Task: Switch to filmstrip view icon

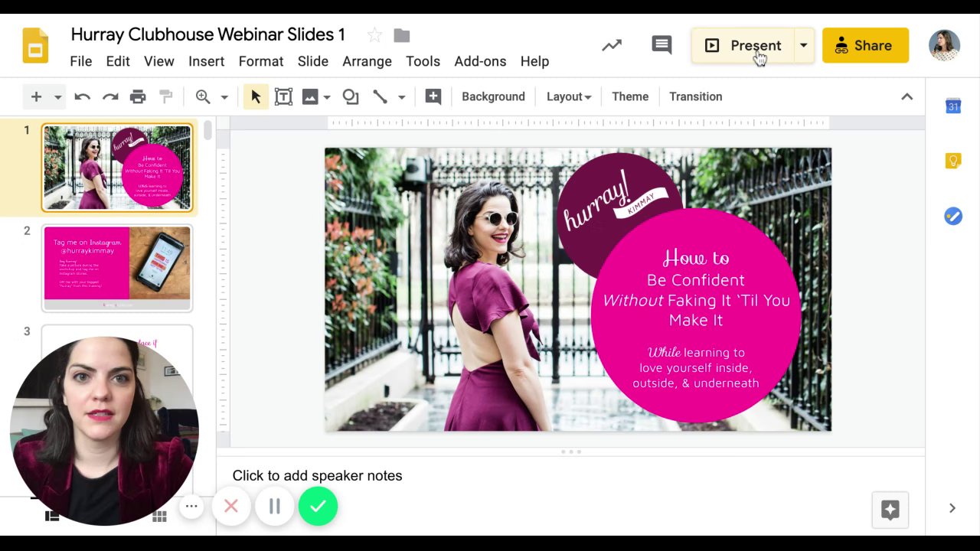Action: click(52, 516)
